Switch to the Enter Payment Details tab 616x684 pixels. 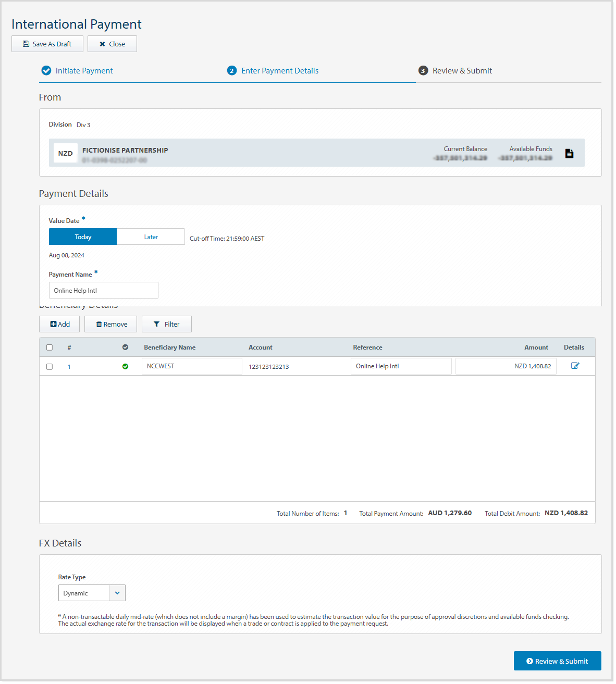(280, 70)
